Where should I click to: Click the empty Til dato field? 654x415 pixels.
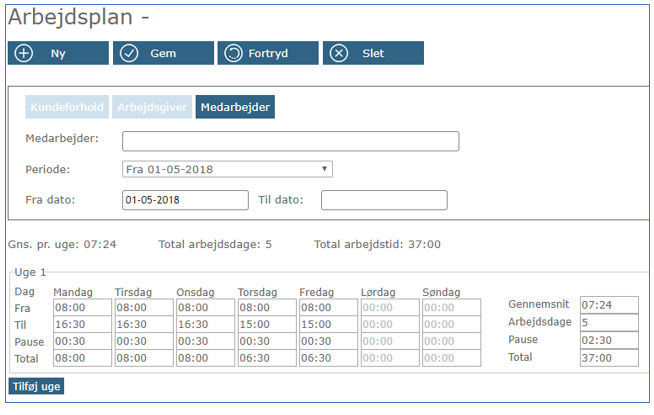(x=384, y=200)
